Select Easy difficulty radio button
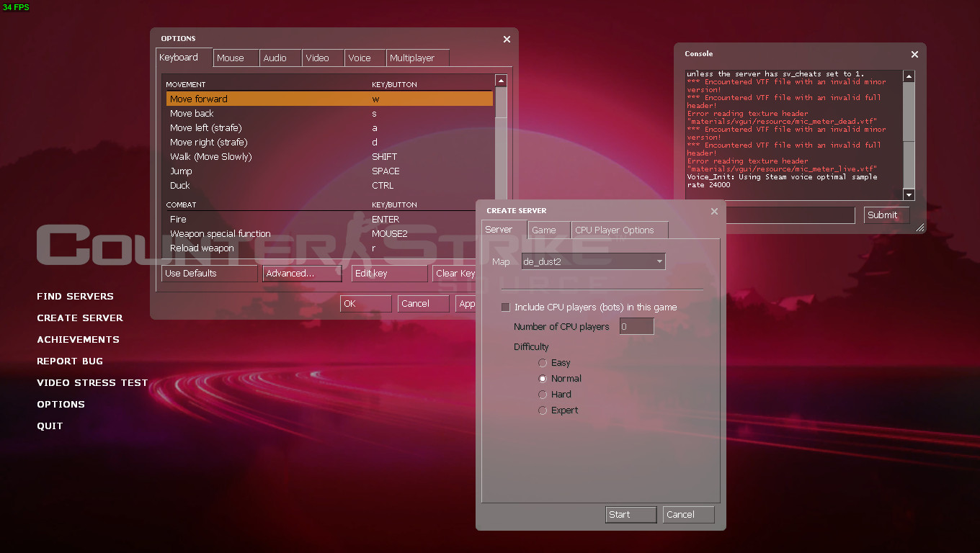Viewport: 980px width, 553px height. (543, 363)
